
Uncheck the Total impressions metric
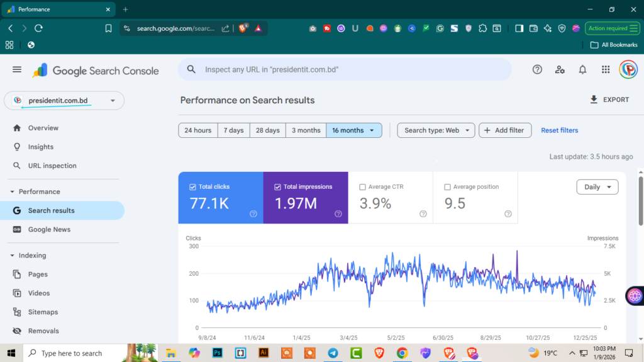[x=277, y=187]
